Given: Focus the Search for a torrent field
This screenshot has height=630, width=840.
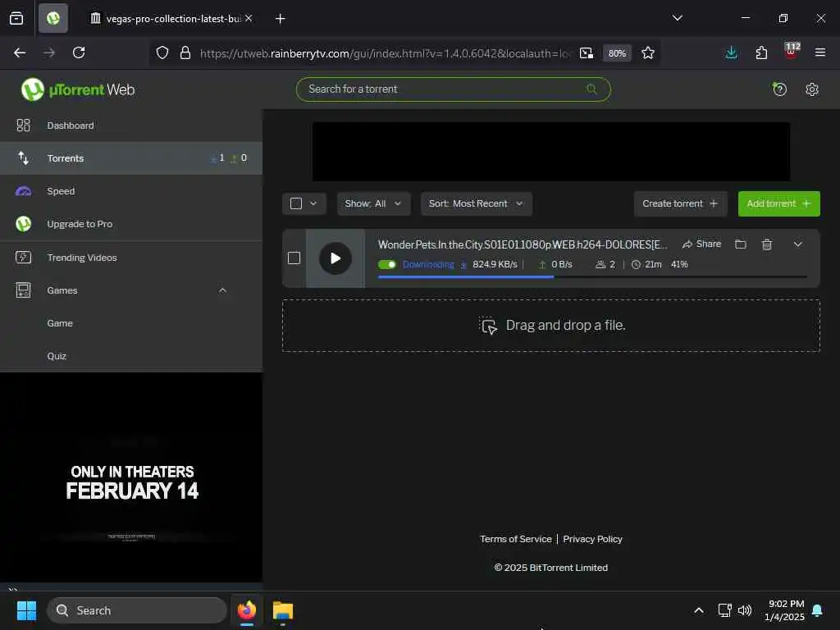Looking at the screenshot, I should pos(453,89).
